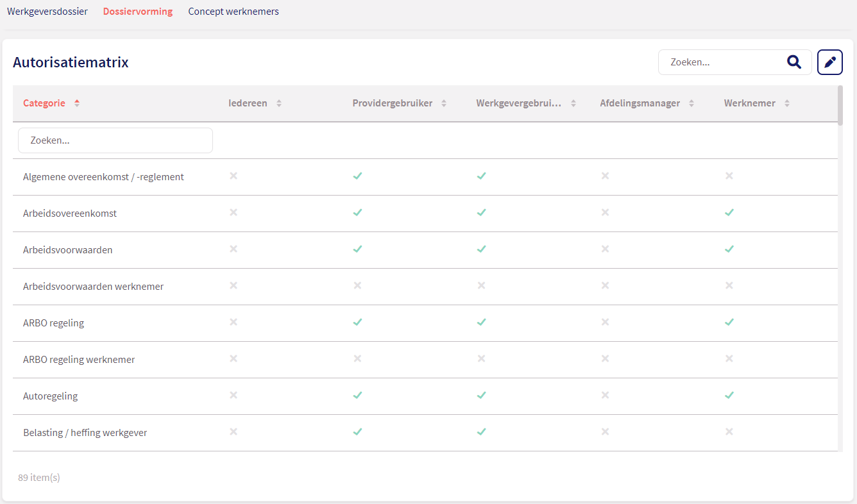The width and height of the screenshot is (857, 504).
Task: Toggle Werkgevergebruiker checkmark for Belasting / heffing werkgever
Action: [481, 432]
